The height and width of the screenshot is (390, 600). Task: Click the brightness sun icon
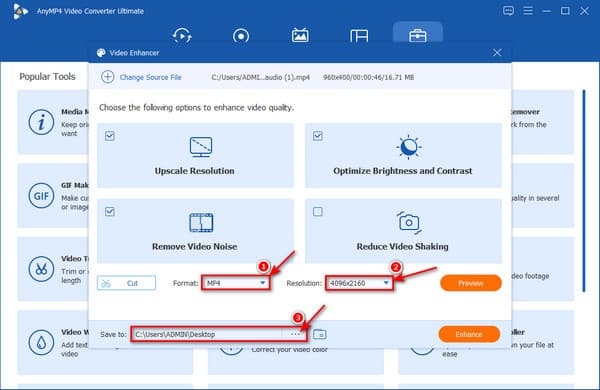pos(408,147)
